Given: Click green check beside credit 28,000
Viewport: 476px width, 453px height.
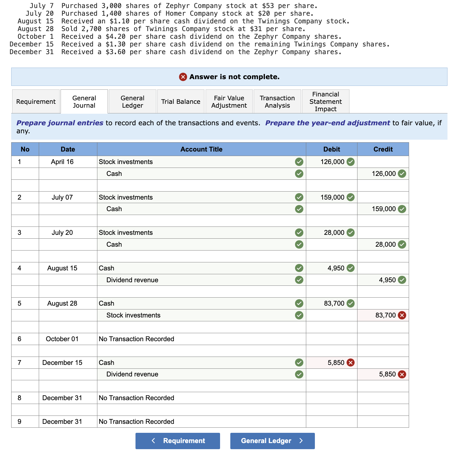Looking at the screenshot, I should [x=402, y=244].
